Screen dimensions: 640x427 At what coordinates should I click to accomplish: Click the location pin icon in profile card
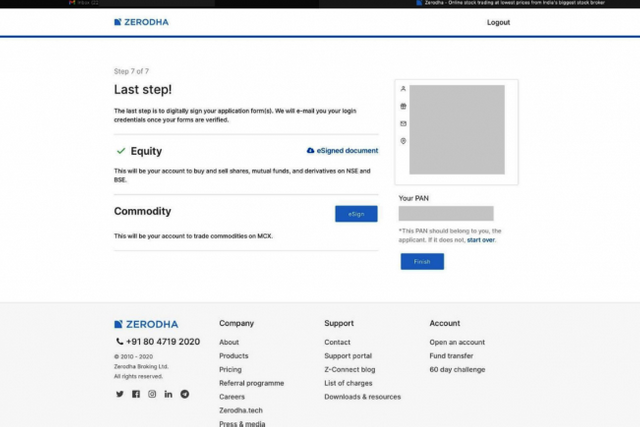click(403, 141)
